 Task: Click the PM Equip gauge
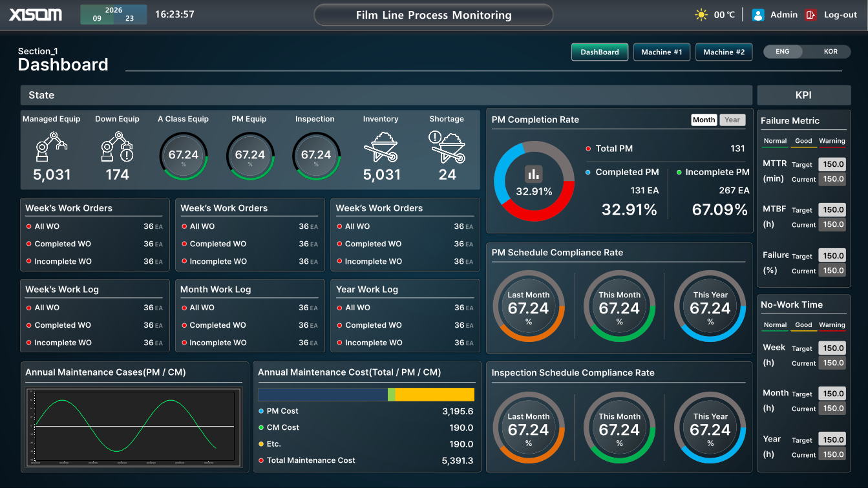[250, 156]
